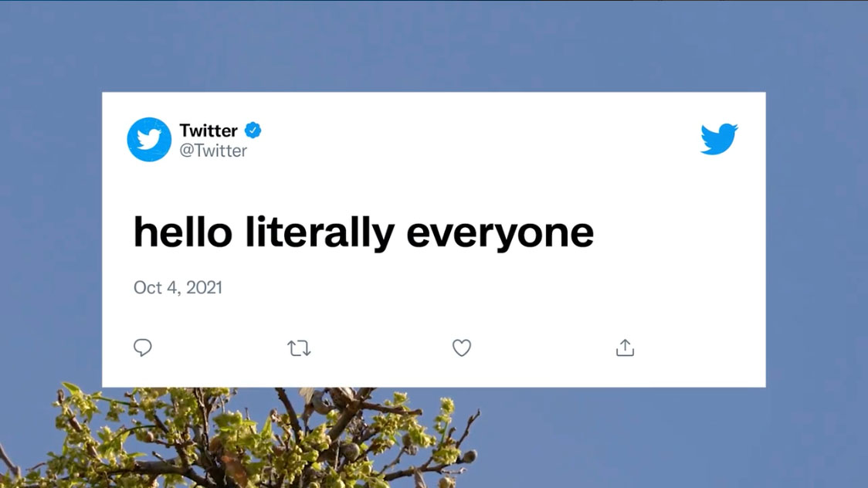Click the word "hello" in the tweet

[182, 232]
